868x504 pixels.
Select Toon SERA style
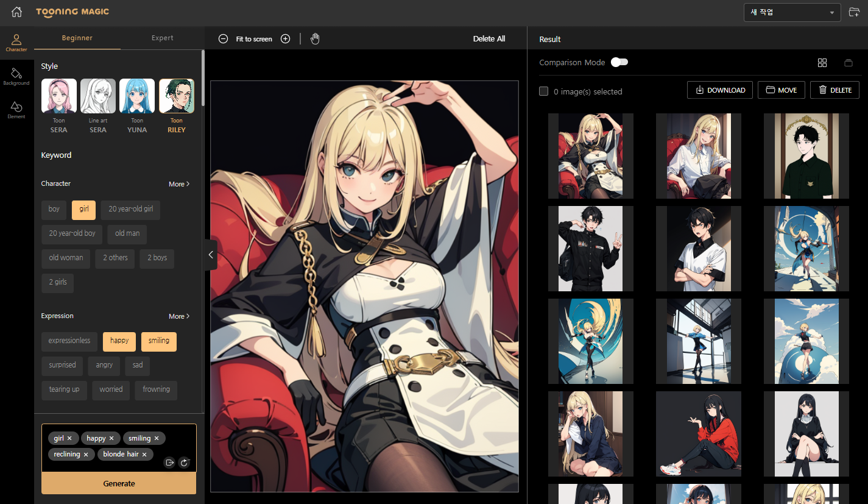tap(59, 105)
